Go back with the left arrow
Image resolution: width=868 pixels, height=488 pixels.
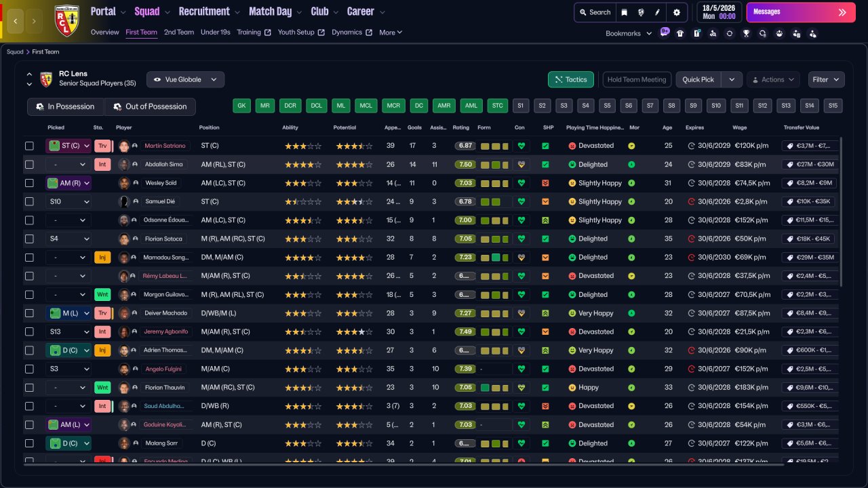pyautogui.click(x=16, y=21)
